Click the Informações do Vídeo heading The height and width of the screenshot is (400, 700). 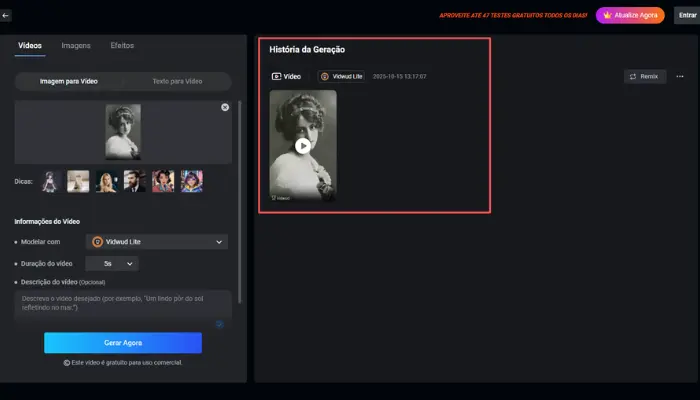(47, 221)
